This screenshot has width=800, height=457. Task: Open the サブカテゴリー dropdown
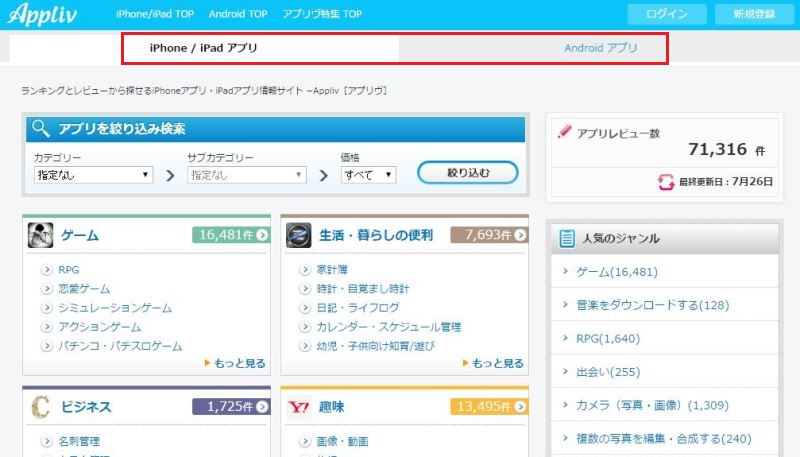pyautogui.click(x=246, y=174)
